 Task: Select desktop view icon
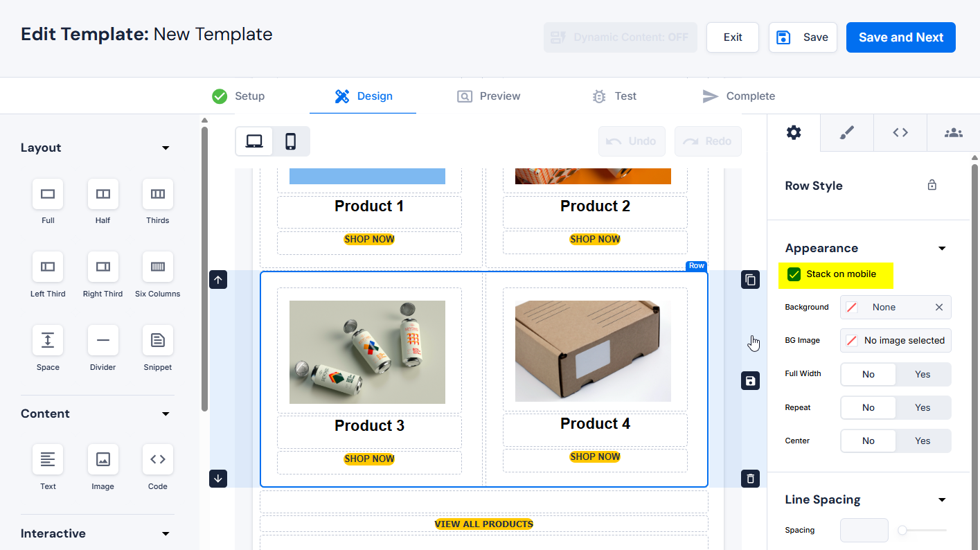tap(254, 141)
